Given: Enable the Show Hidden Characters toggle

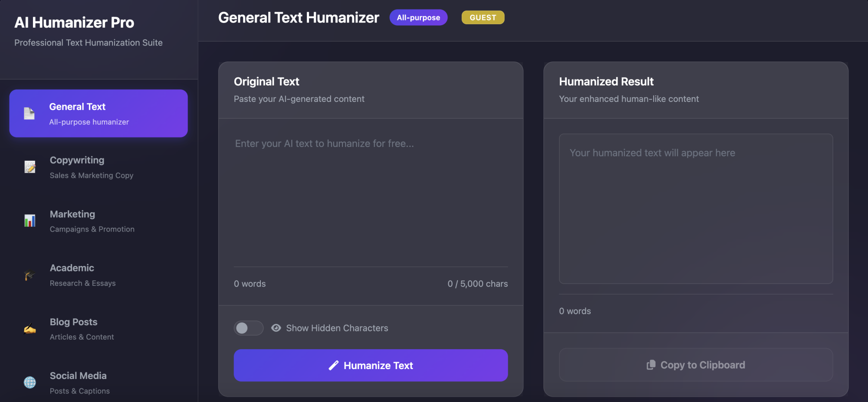Looking at the screenshot, I should tap(248, 328).
